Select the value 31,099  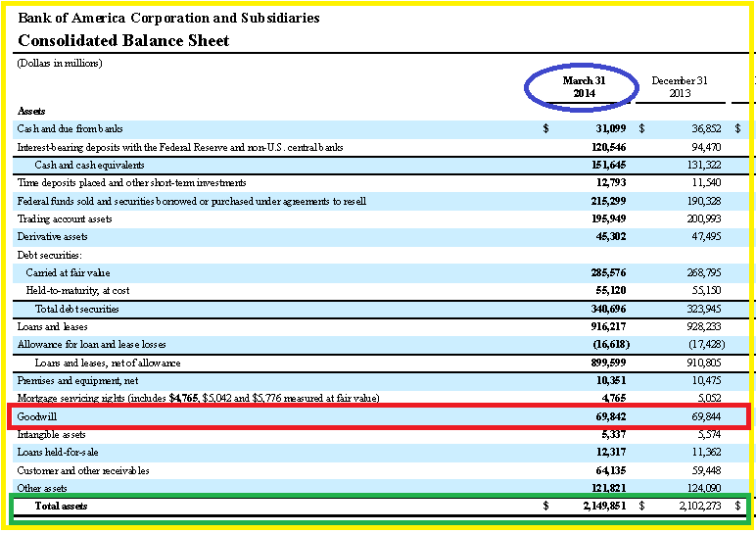coord(610,128)
